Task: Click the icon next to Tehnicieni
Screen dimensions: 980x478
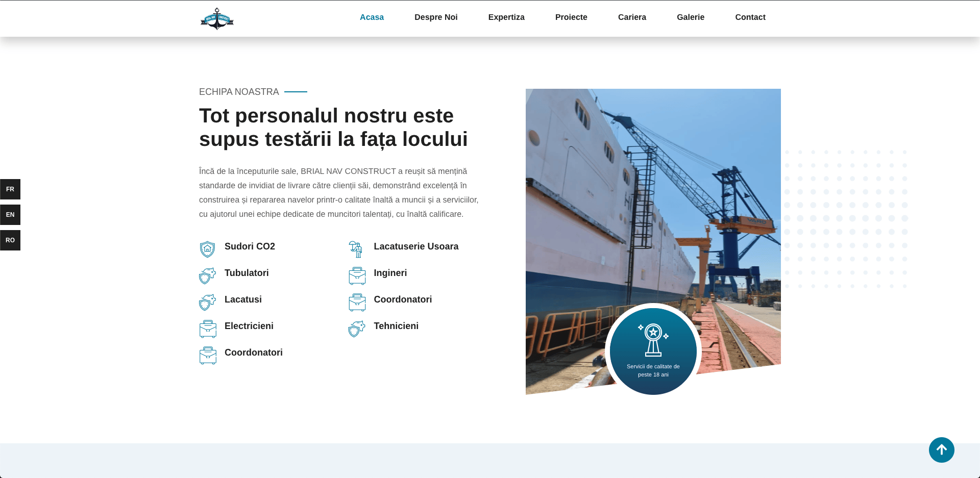Action: point(357,329)
